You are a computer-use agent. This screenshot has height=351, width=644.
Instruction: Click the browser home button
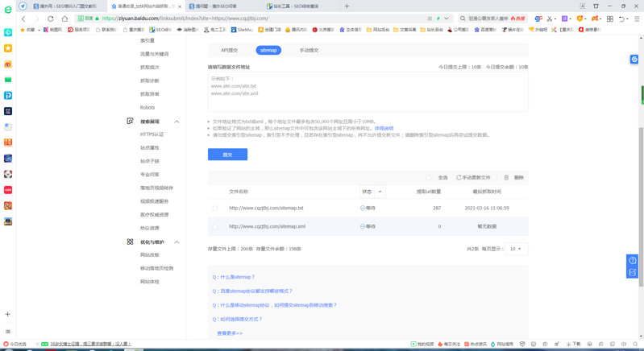point(64,19)
